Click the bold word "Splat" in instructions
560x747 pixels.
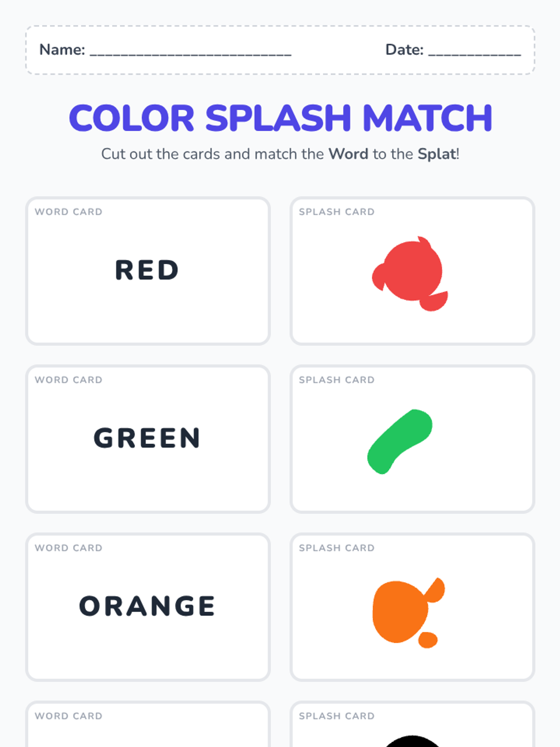437,154
